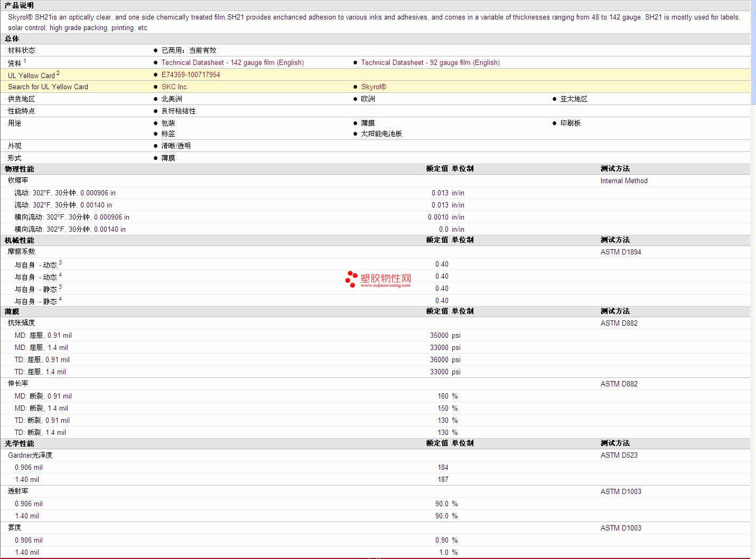
Task: Click the 亚太地区 region entry
Action: [x=574, y=99]
